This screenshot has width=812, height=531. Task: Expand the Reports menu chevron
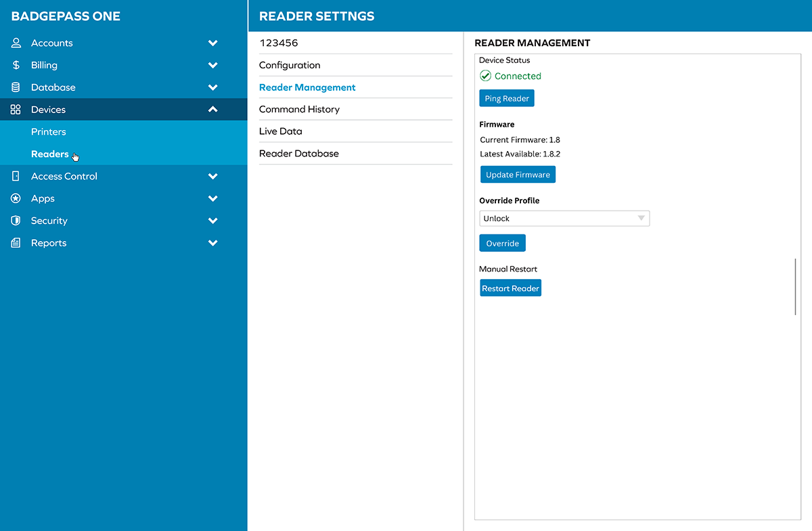coord(212,243)
